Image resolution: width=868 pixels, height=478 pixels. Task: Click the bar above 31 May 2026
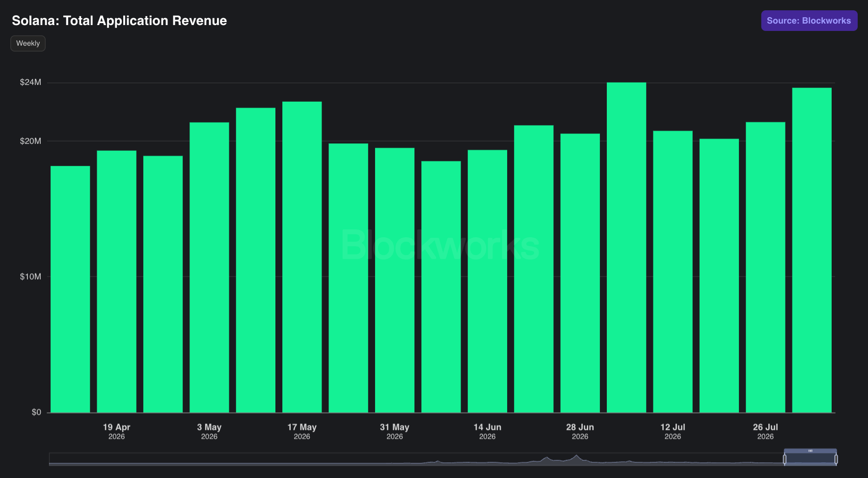tap(395, 280)
